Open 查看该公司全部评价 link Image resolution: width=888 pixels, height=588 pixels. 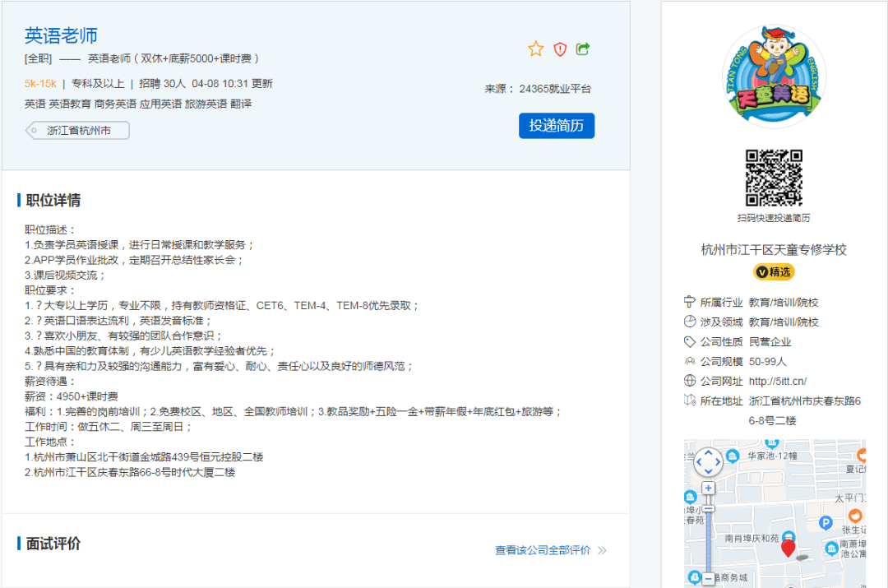coord(543,550)
